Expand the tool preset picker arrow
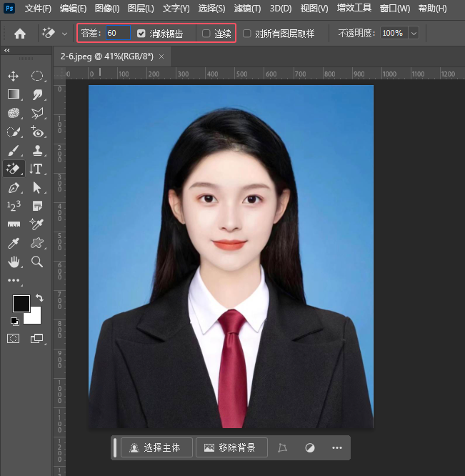Screen dimensions: 465x476 [64, 34]
